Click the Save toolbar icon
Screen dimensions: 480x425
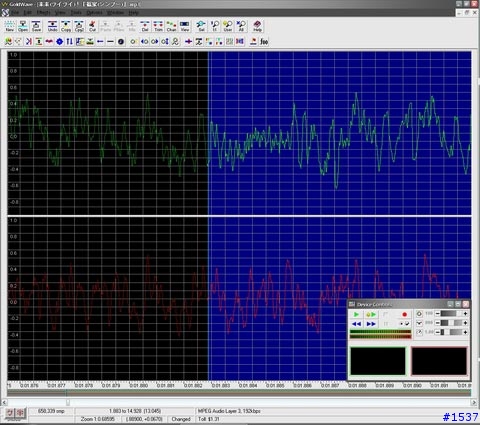(36, 26)
